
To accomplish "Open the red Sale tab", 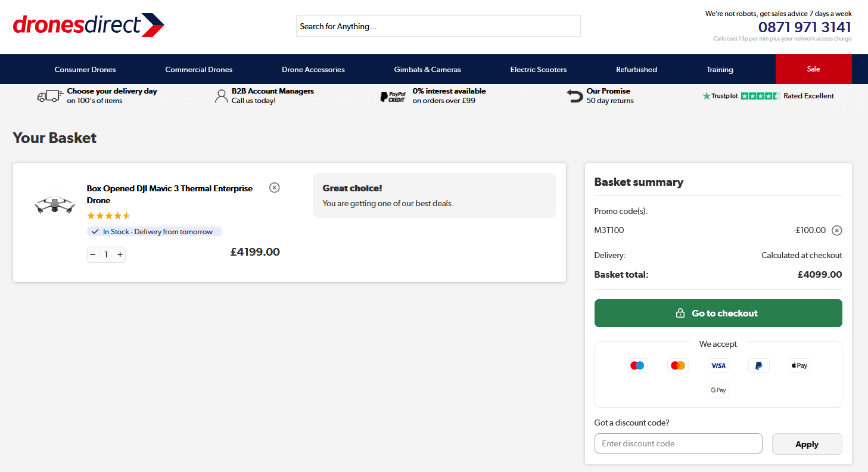I will [813, 69].
